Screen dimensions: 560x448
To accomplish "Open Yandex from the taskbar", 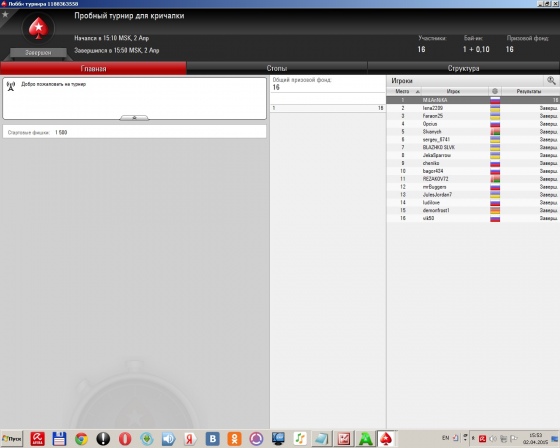I will pyautogui.click(x=190, y=439).
